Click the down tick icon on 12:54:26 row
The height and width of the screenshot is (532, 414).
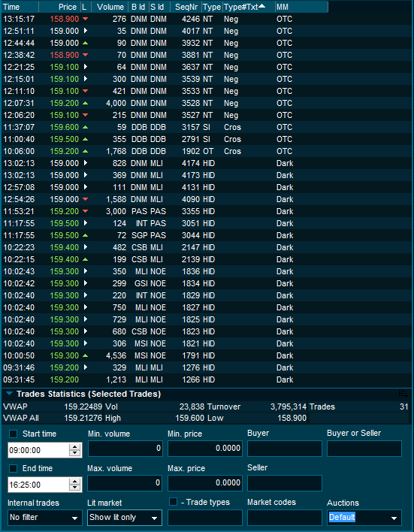(x=85, y=199)
